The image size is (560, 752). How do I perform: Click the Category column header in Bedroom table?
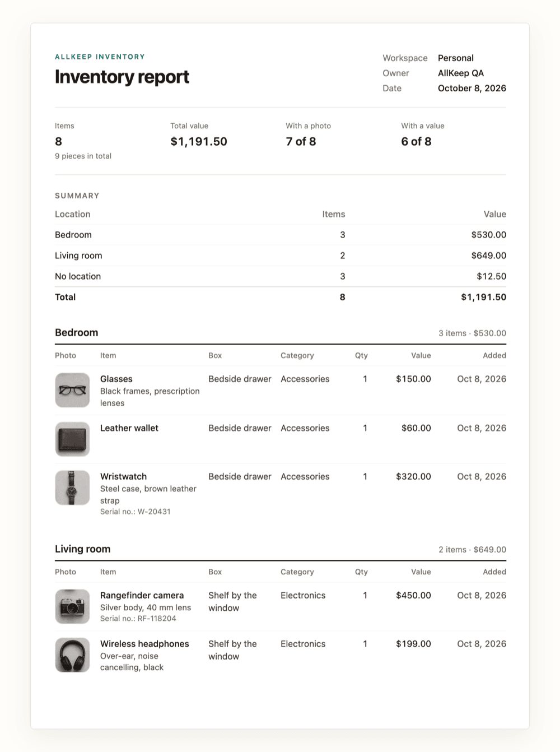point(297,355)
